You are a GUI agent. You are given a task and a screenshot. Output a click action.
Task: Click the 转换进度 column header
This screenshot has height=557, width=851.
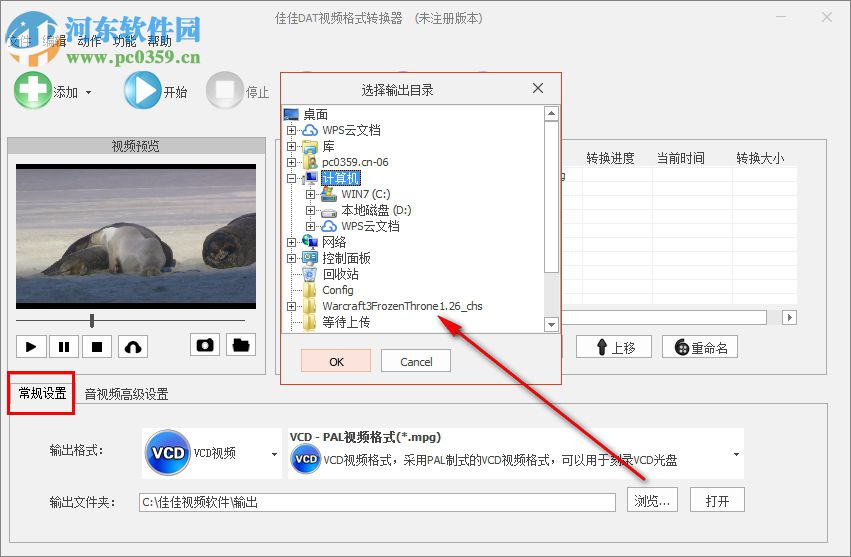[611, 159]
